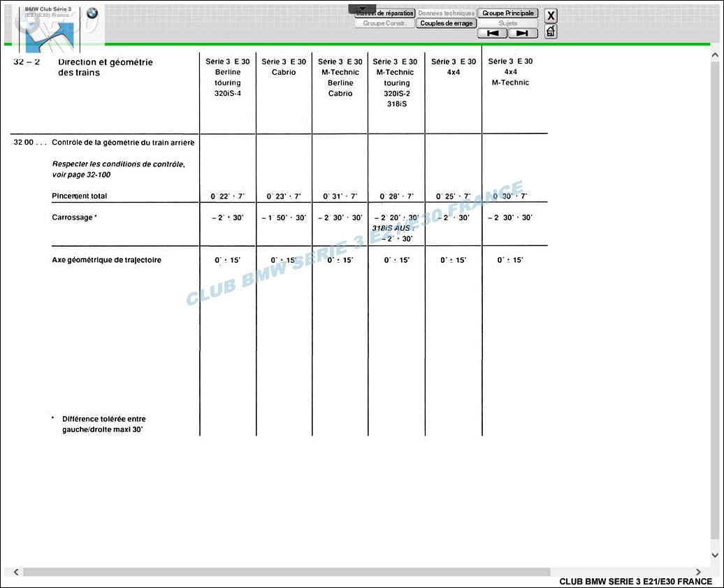Click pincement value 0° 31' ± 7'

(x=340, y=196)
